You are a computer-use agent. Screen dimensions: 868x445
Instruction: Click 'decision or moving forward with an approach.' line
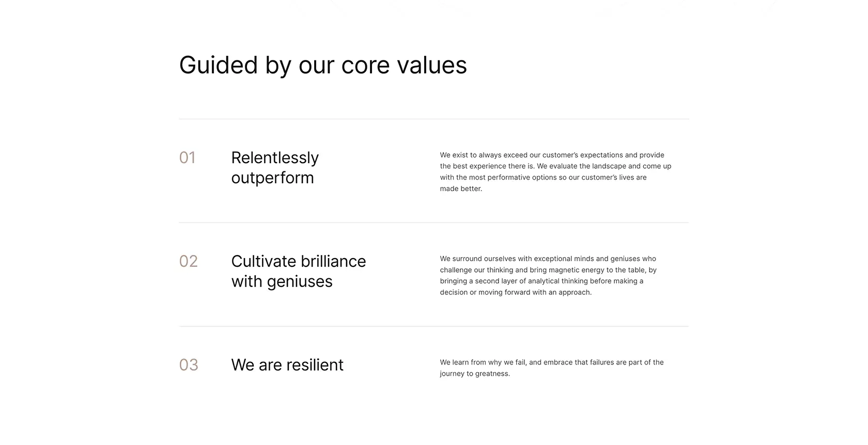point(516,292)
